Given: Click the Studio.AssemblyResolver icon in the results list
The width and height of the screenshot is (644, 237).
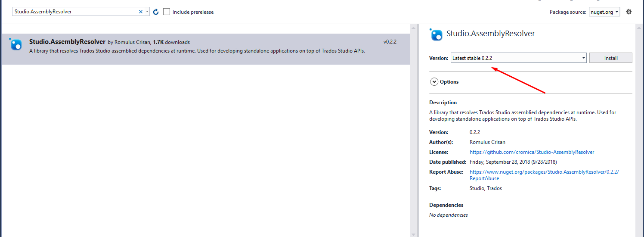Looking at the screenshot, I should click(15, 44).
